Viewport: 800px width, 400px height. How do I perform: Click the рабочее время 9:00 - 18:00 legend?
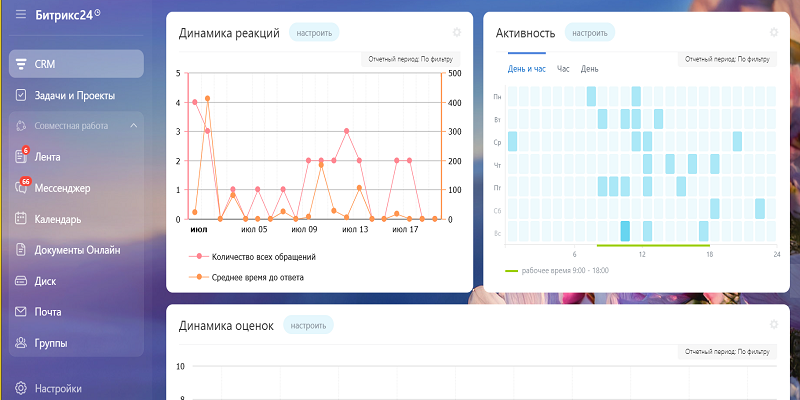(557, 270)
